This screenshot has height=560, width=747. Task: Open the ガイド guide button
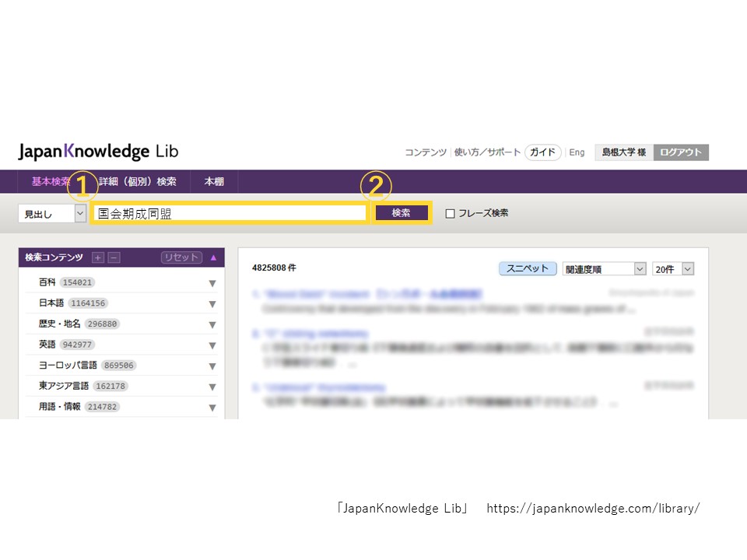(542, 152)
